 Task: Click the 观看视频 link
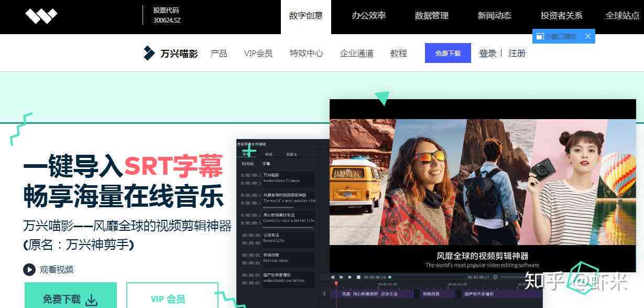pyautogui.click(x=57, y=270)
